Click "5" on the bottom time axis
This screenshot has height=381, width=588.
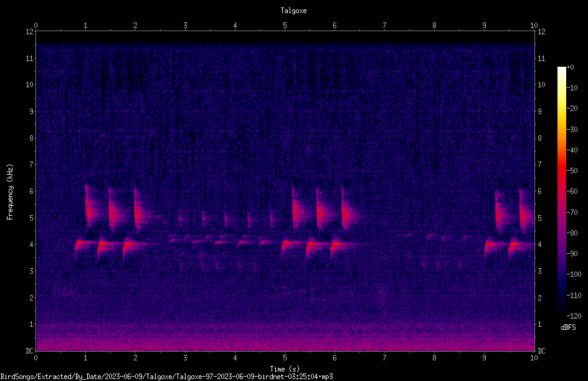[x=285, y=358]
